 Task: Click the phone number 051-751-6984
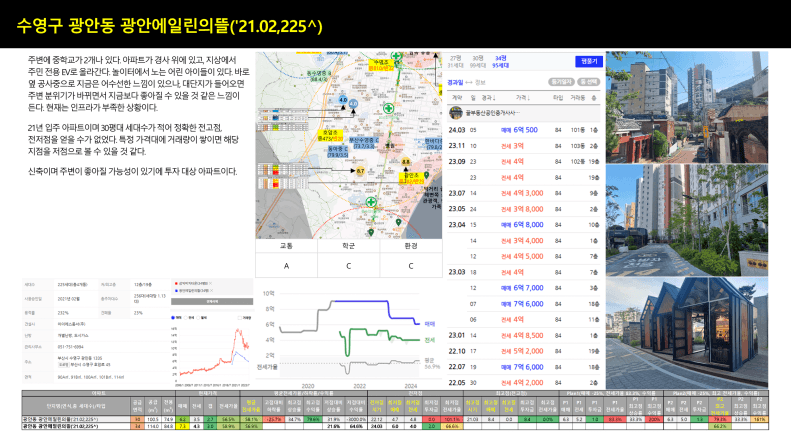pyautogui.click(x=71, y=347)
